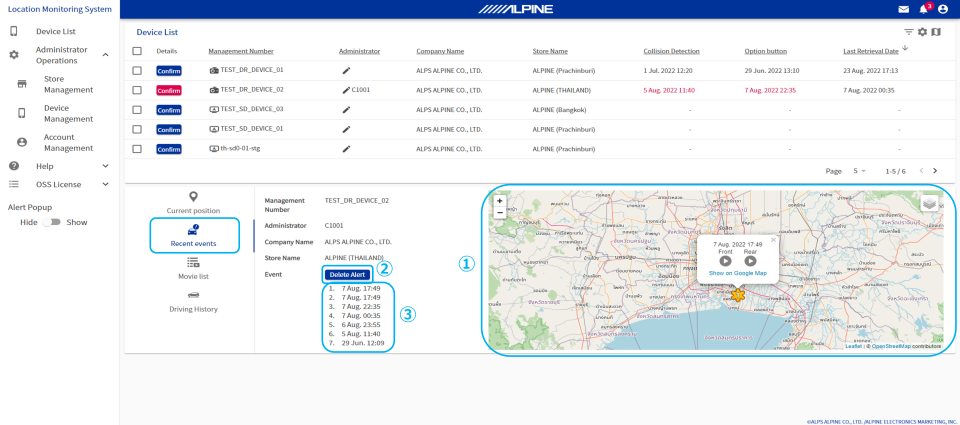Edit administrator for TEST_SD_DEVICE_03
This screenshot has width=960, height=425.
pyautogui.click(x=347, y=110)
